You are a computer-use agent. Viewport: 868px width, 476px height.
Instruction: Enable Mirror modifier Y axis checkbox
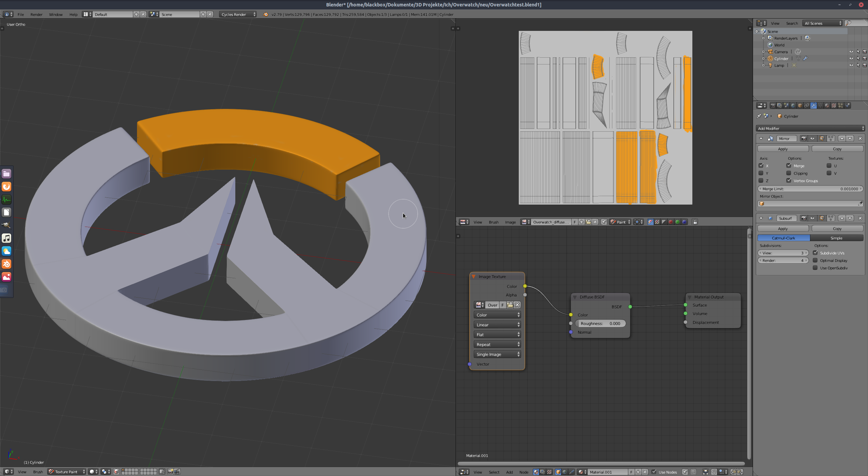coord(761,173)
